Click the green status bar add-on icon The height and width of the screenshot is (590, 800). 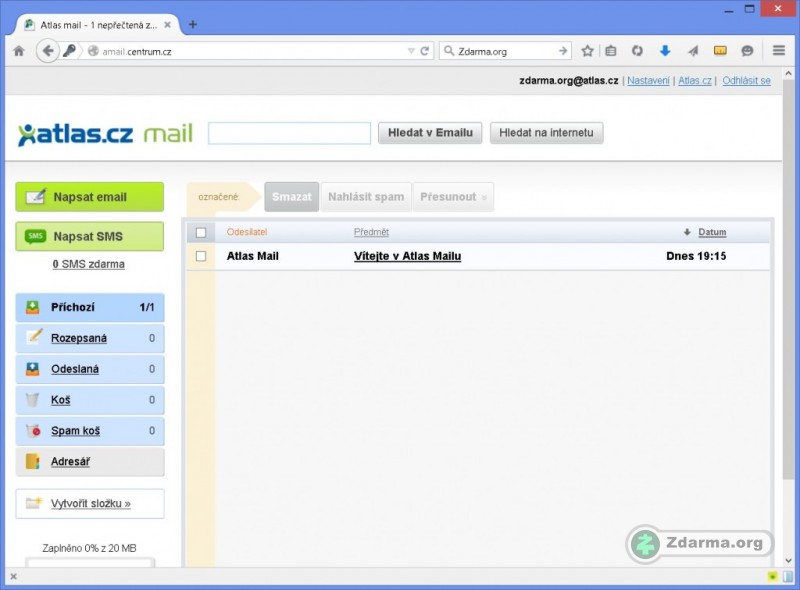tap(772, 577)
